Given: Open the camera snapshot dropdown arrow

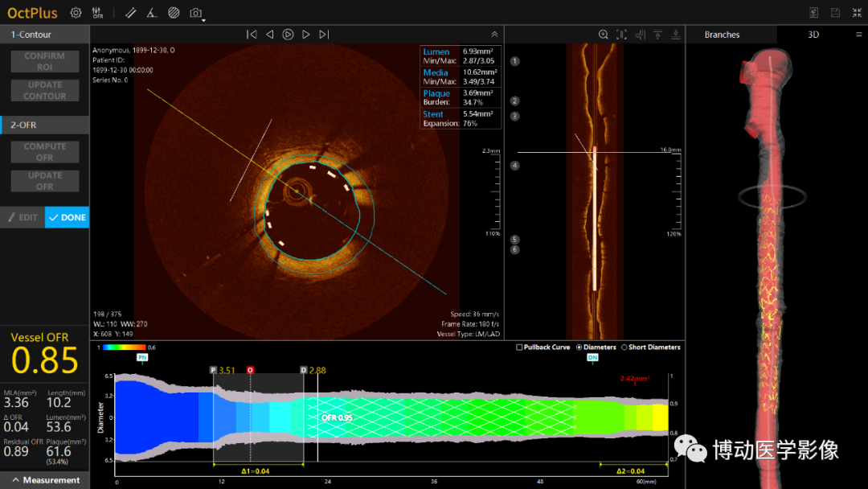Looking at the screenshot, I should coord(204,19).
